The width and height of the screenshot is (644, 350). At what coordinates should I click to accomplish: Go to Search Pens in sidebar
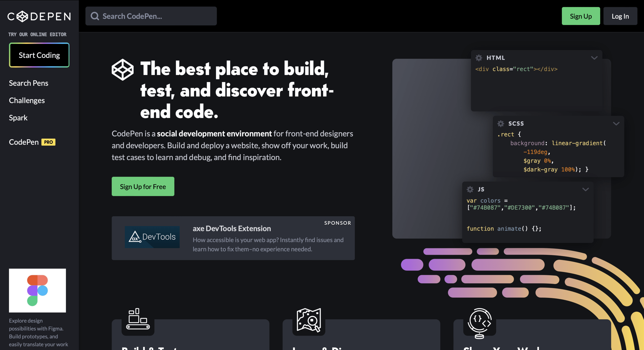pyautogui.click(x=28, y=83)
